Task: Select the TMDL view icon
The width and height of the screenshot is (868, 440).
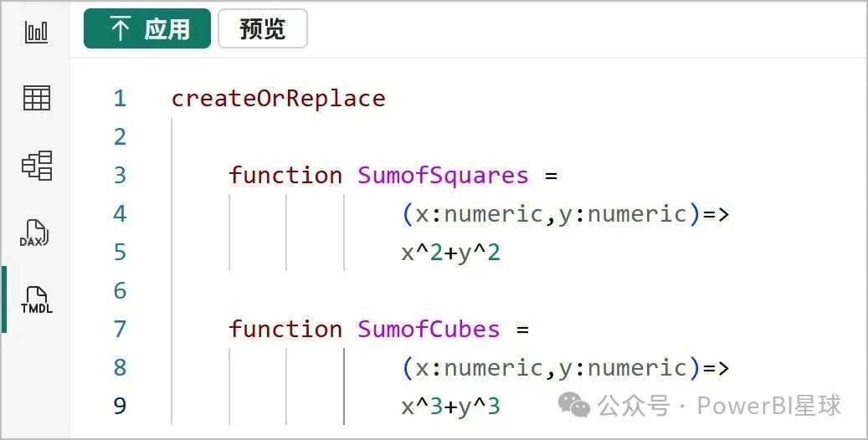Action: click(36, 299)
